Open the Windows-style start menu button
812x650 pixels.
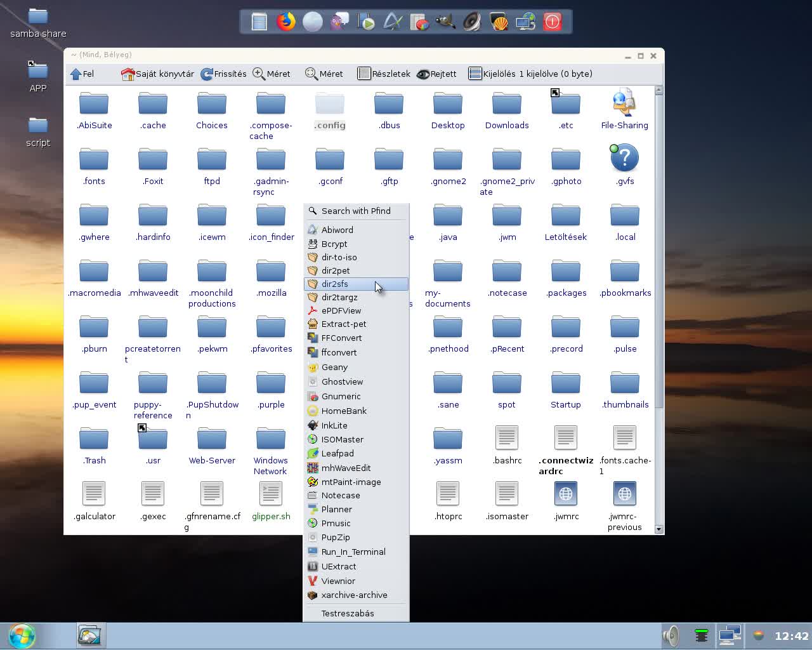[22, 635]
